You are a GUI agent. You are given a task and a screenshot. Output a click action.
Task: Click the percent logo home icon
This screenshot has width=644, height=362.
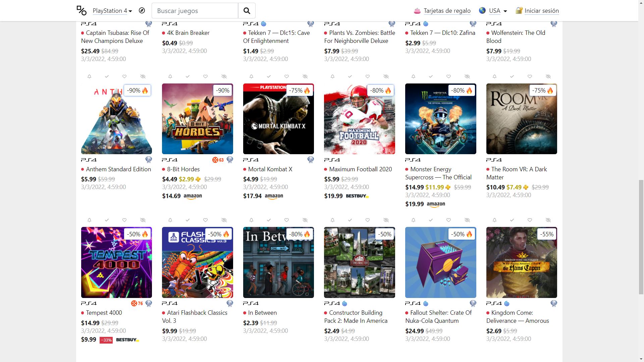coord(82,10)
